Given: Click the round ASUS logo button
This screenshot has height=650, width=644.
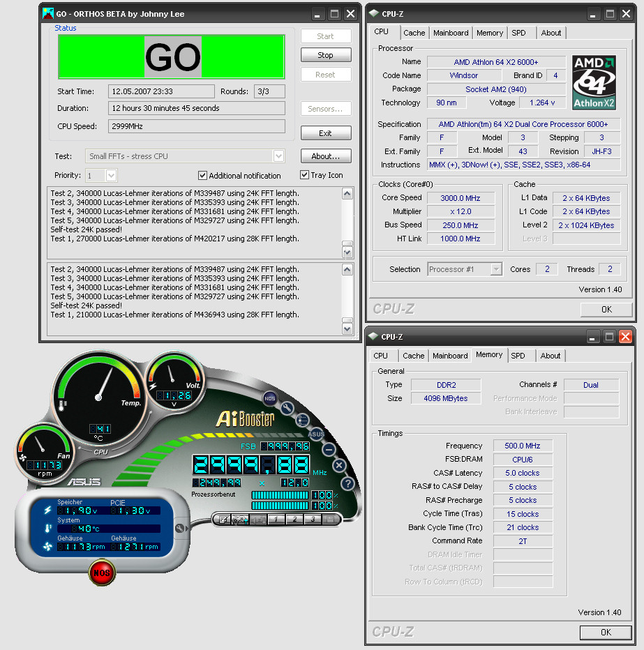Looking at the screenshot, I should click(x=316, y=434).
